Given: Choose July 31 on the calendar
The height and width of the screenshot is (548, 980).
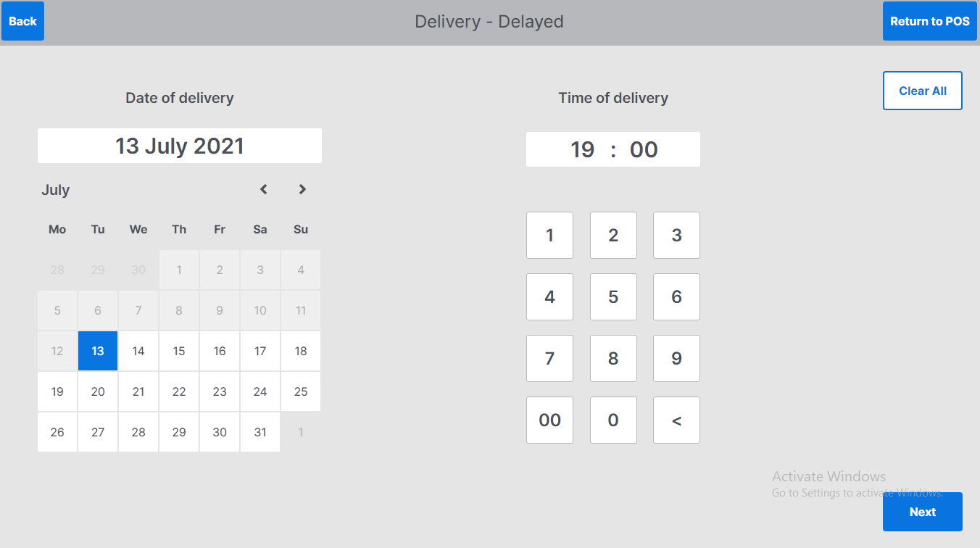Looking at the screenshot, I should [x=260, y=432].
